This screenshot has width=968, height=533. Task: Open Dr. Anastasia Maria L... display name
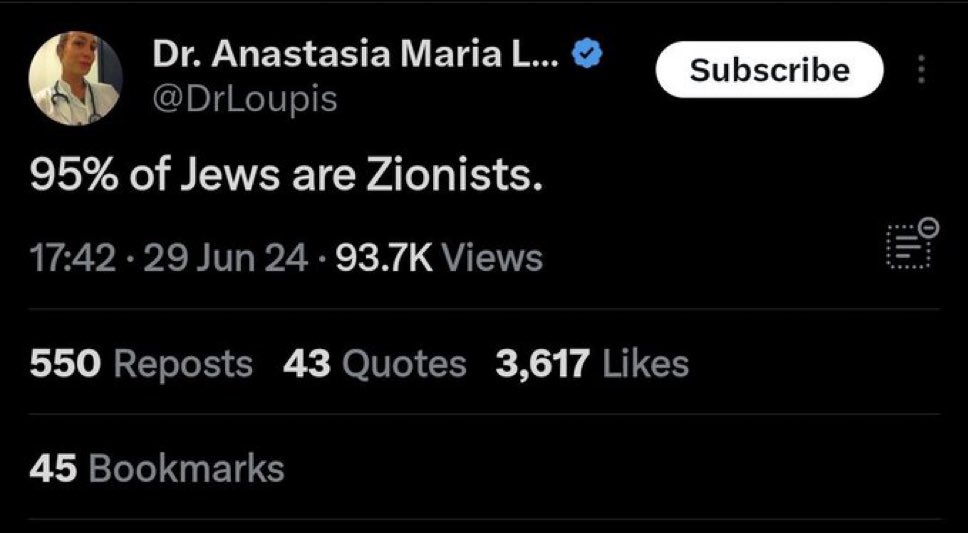click(x=356, y=54)
